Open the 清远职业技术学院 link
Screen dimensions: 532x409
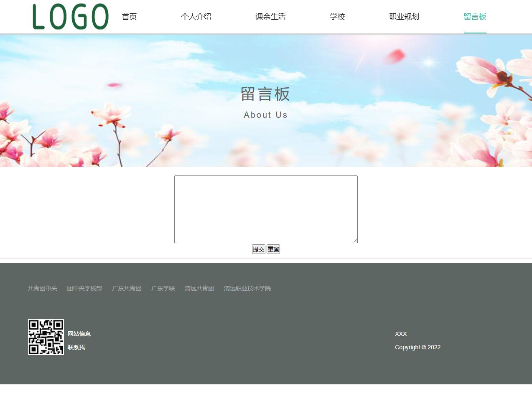click(247, 288)
